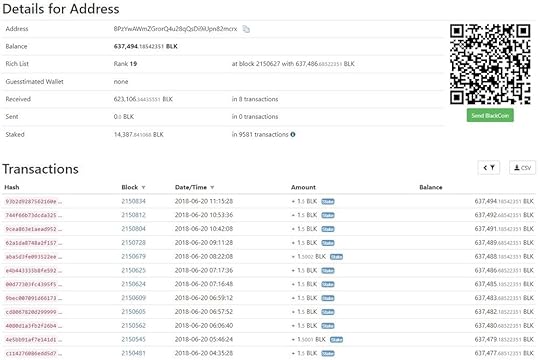Viewport: 540px width, 360px height.
Task: Copy the address using the clipboard icon
Action: pos(246,29)
